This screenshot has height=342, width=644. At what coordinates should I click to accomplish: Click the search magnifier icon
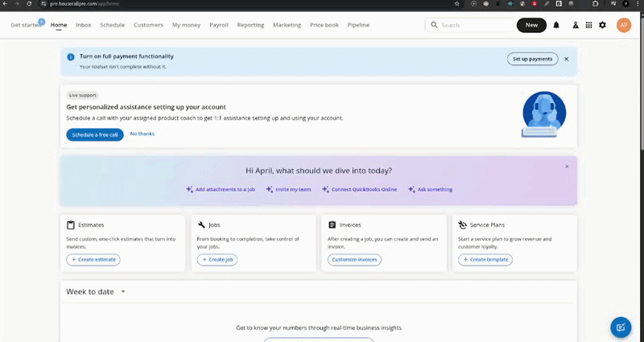(x=434, y=25)
